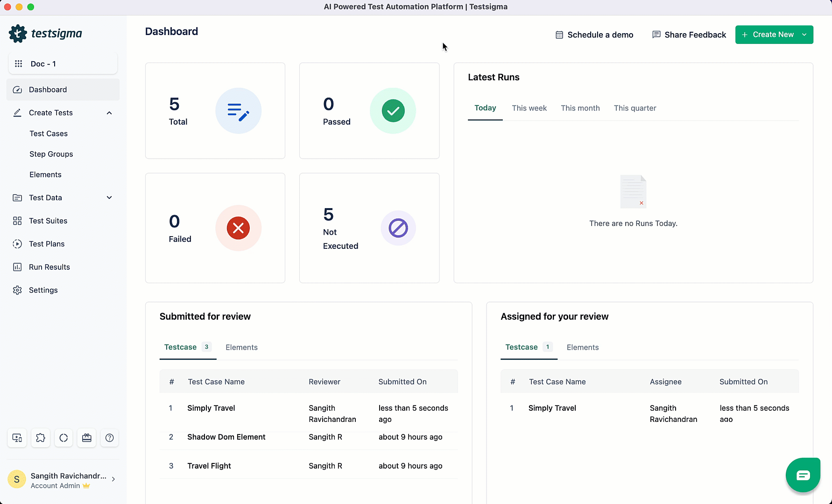Click the Test Suites grid icon

(17, 221)
